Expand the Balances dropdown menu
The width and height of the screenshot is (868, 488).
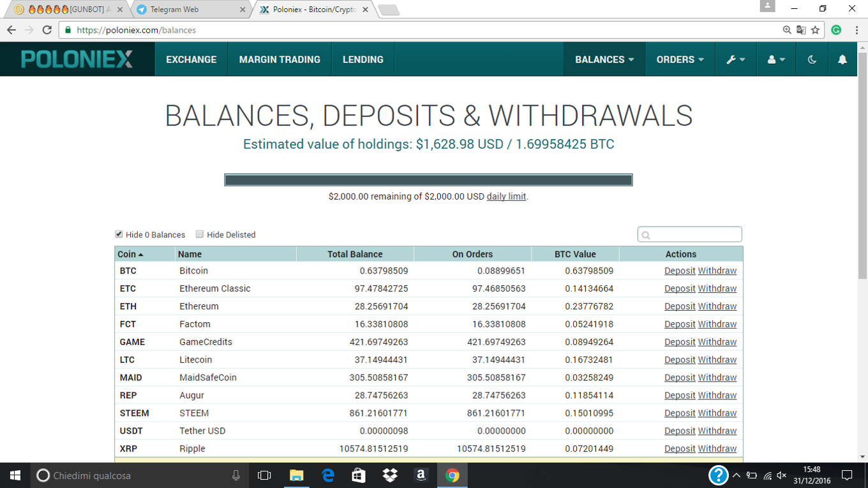coord(604,59)
